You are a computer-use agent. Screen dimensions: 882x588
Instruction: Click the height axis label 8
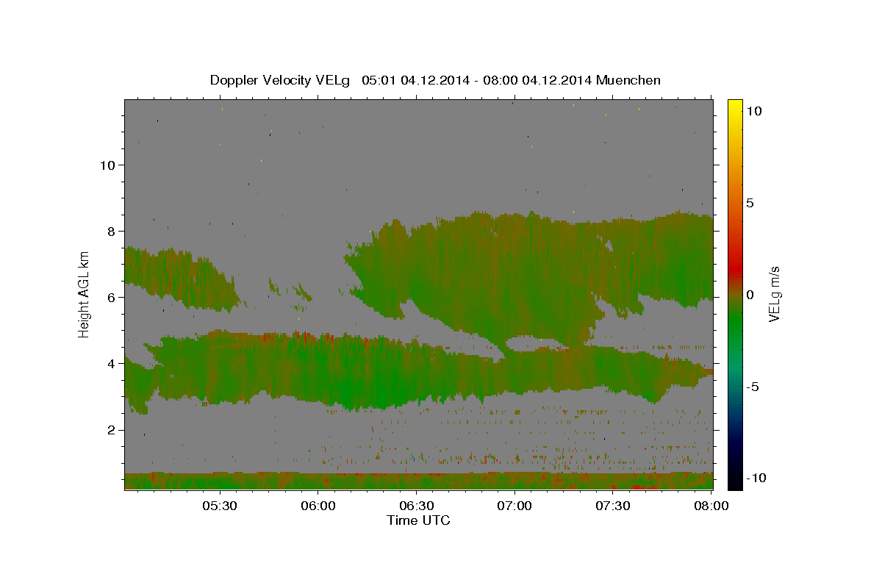point(112,231)
